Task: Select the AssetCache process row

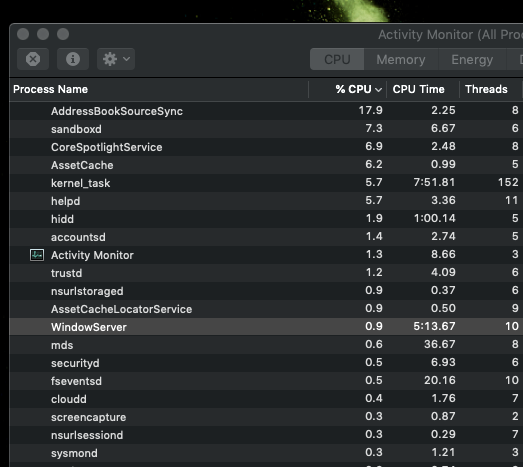Action: 266,165
